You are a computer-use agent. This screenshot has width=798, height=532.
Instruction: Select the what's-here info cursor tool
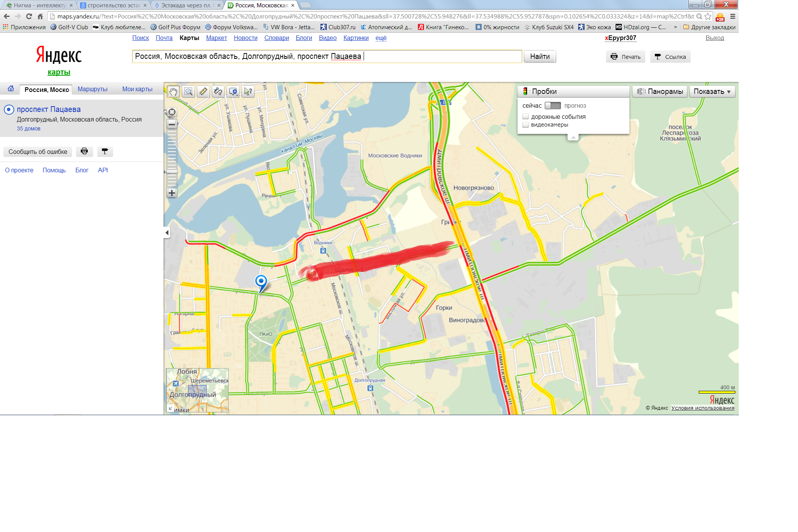coord(248,92)
